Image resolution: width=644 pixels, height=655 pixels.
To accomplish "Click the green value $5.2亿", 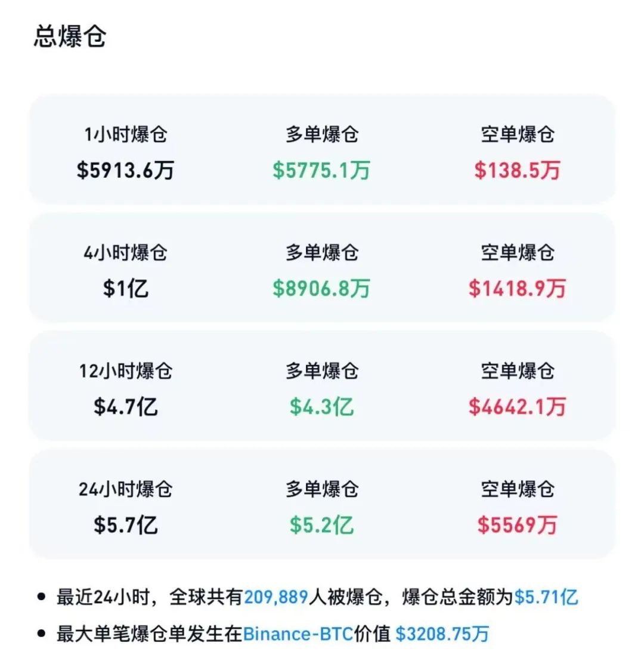I will click(321, 525).
